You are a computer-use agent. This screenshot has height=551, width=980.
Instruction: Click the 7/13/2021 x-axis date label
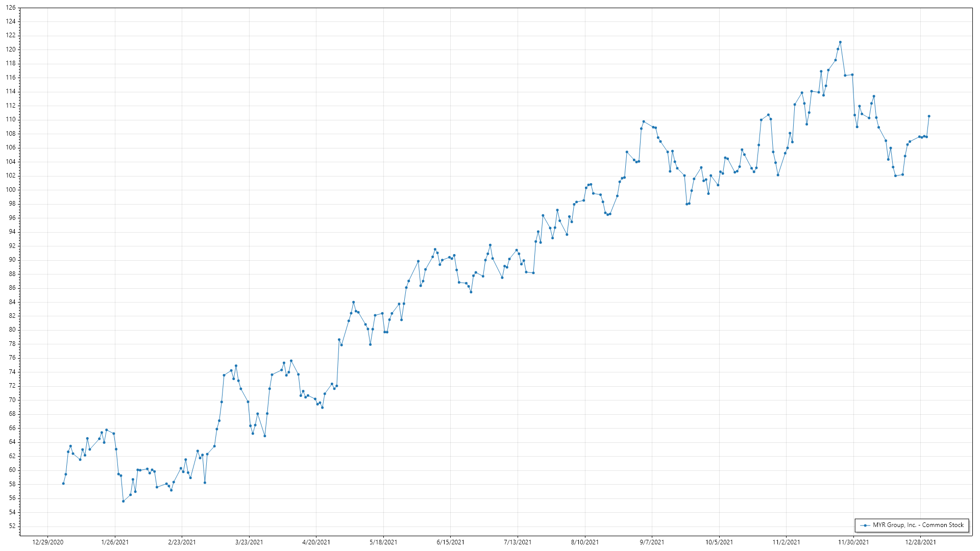coord(518,542)
